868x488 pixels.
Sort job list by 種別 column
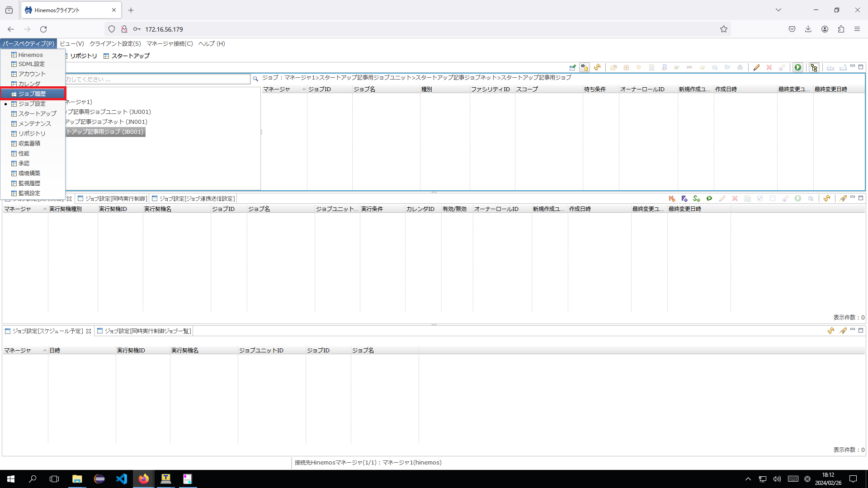point(445,89)
